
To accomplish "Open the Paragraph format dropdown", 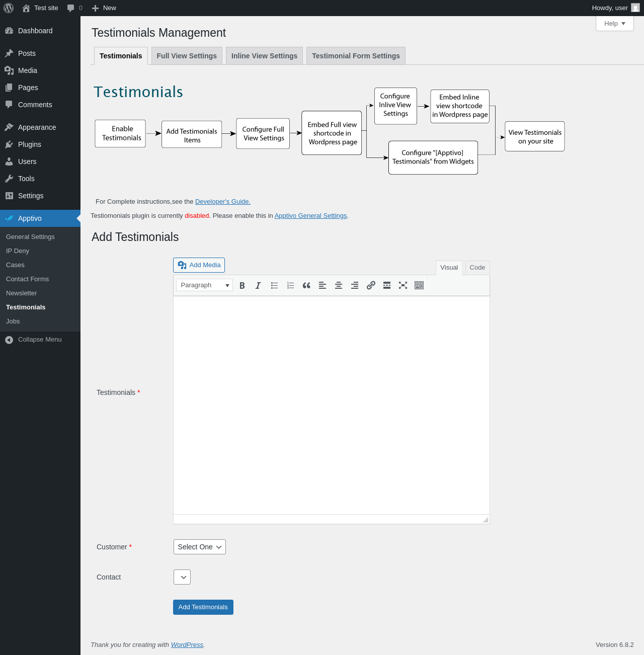I will (204, 285).
